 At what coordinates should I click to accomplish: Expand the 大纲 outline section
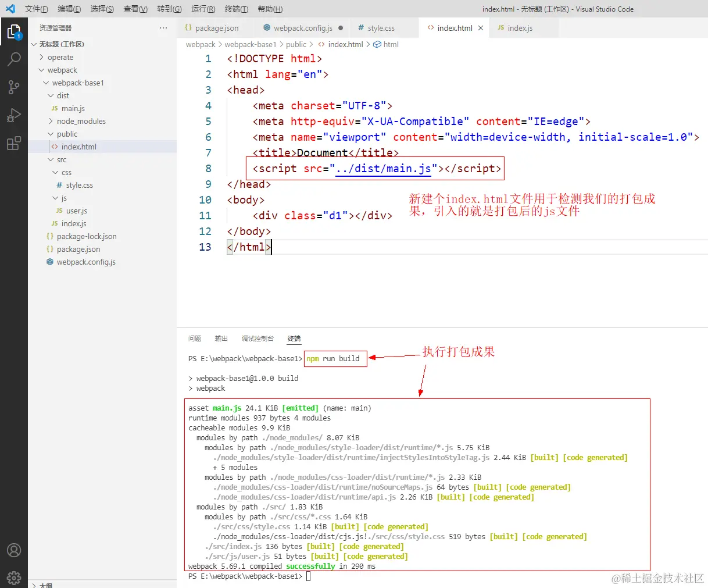coord(34,585)
